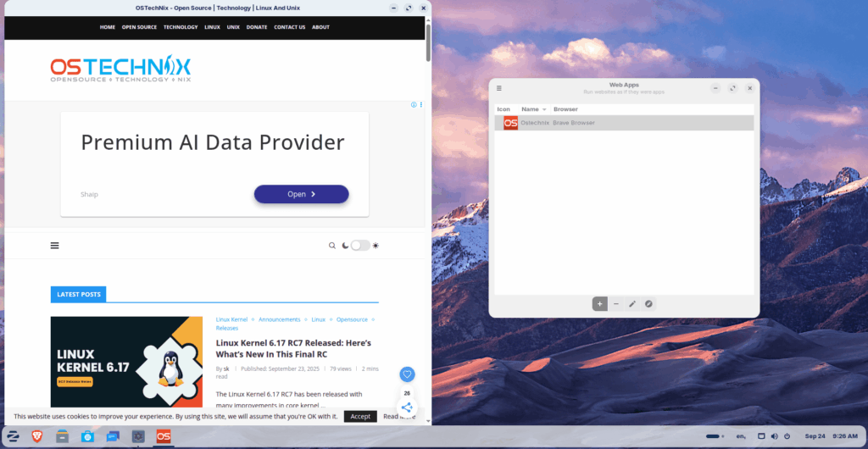Viewport: 868px width, 449px height.
Task: Open the volume indicator in tray
Action: point(774,436)
